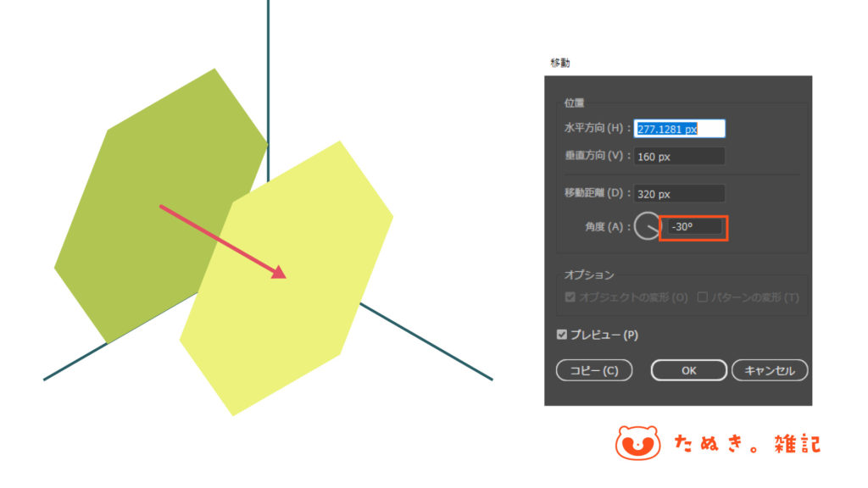This screenshot has height=488, width=868.
Task: Click the red arrow head
Action: (x=280, y=272)
